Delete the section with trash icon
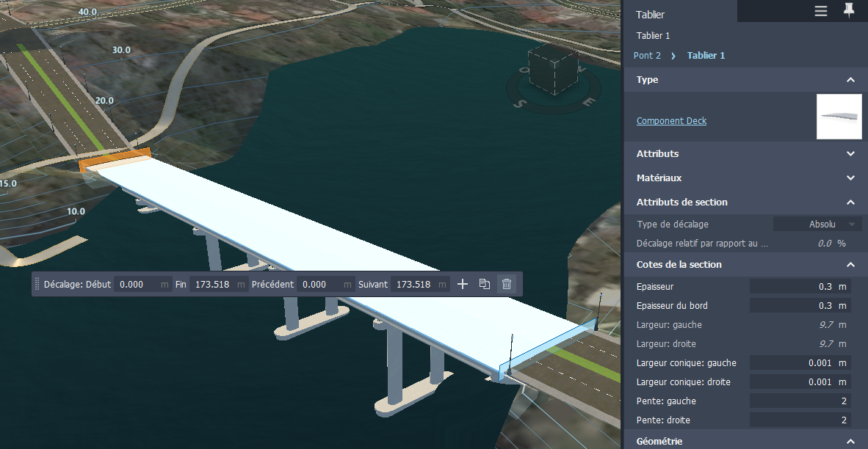Viewport: 868px width, 449px height. point(507,284)
